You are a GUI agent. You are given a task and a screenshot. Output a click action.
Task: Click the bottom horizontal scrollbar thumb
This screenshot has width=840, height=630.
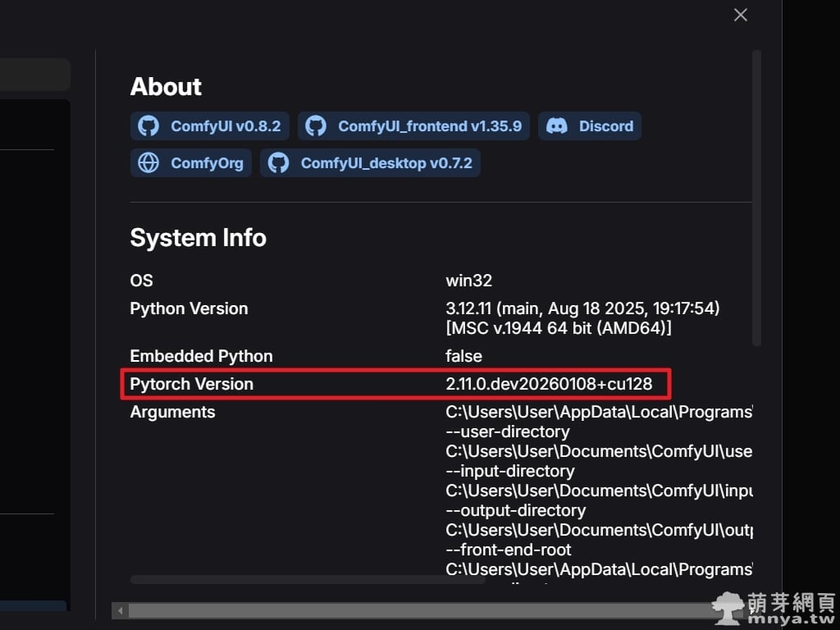pos(410,610)
